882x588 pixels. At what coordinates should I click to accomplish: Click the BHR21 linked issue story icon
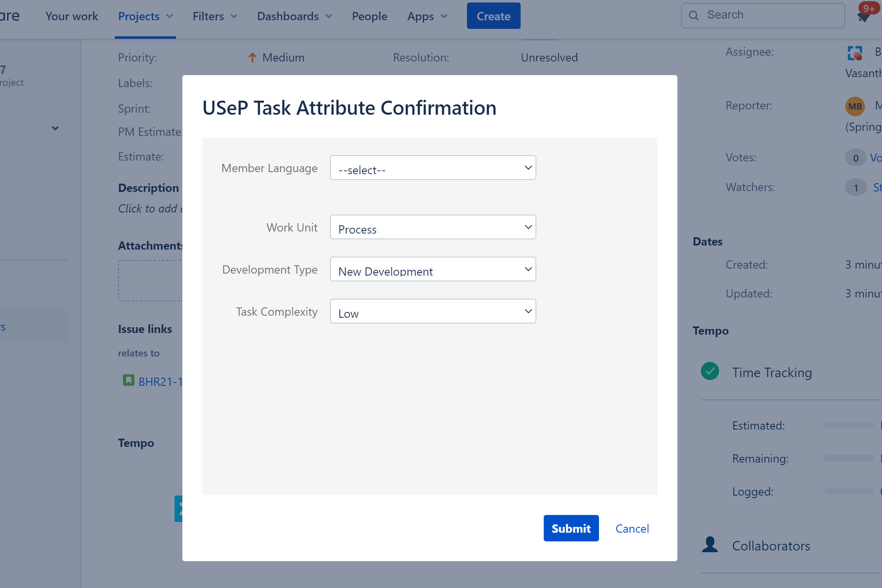128,380
